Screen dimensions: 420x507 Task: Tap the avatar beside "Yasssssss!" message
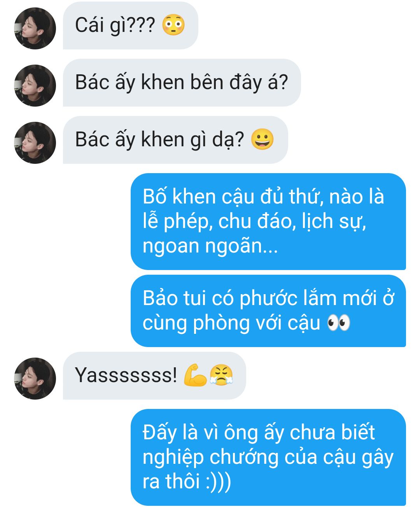pos(35,379)
